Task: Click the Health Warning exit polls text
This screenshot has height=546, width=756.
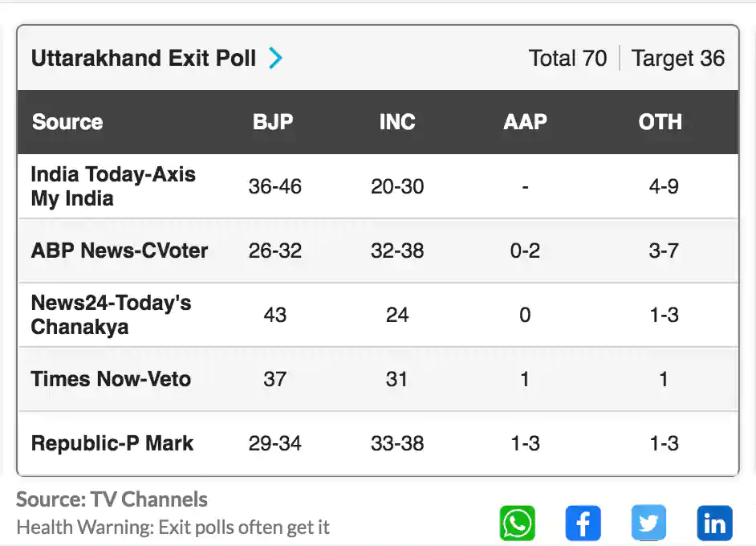Action: pyautogui.click(x=173, y=528)
